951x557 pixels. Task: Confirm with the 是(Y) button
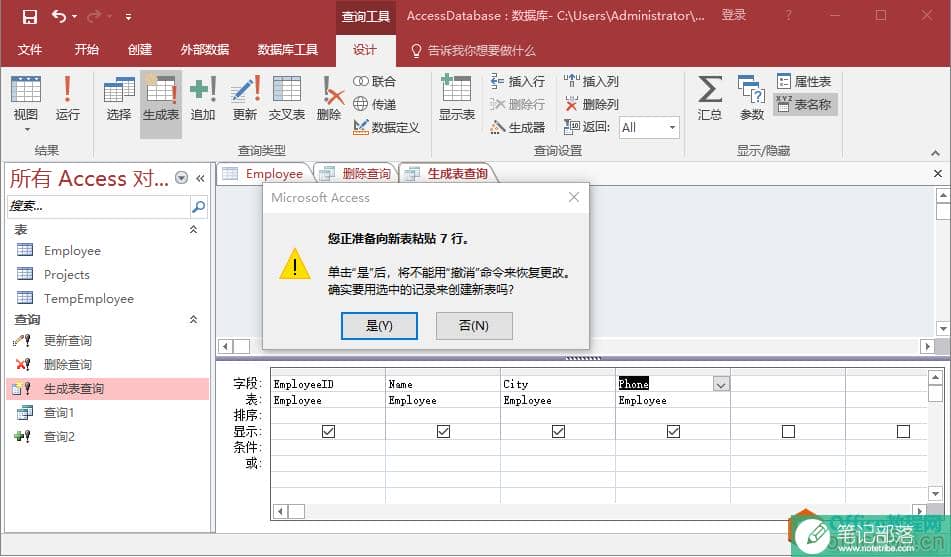379,326
